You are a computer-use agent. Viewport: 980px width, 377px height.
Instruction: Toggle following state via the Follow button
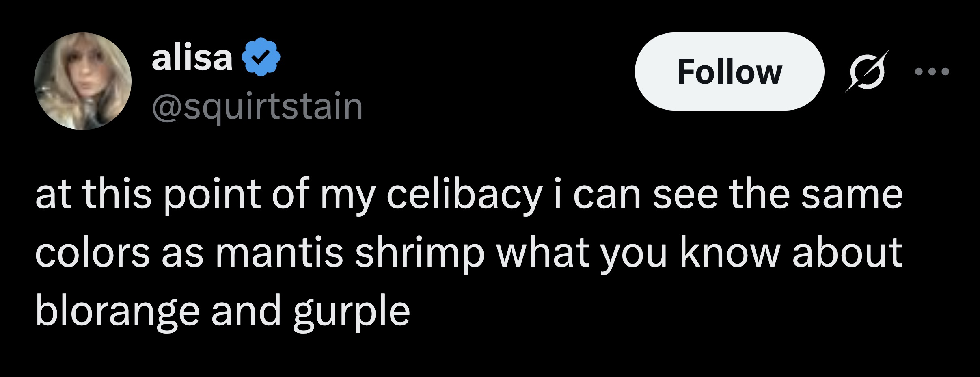point(738,71)
